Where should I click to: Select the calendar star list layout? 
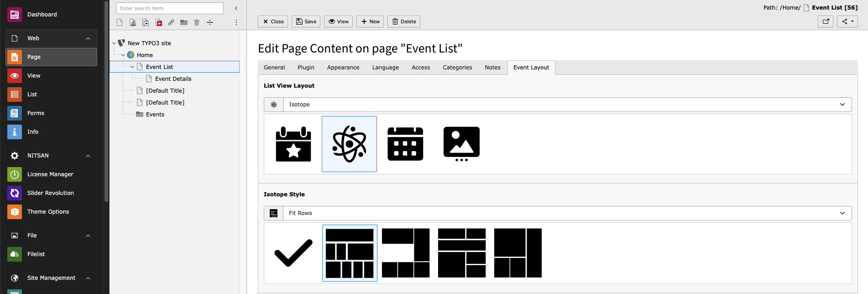293,144
